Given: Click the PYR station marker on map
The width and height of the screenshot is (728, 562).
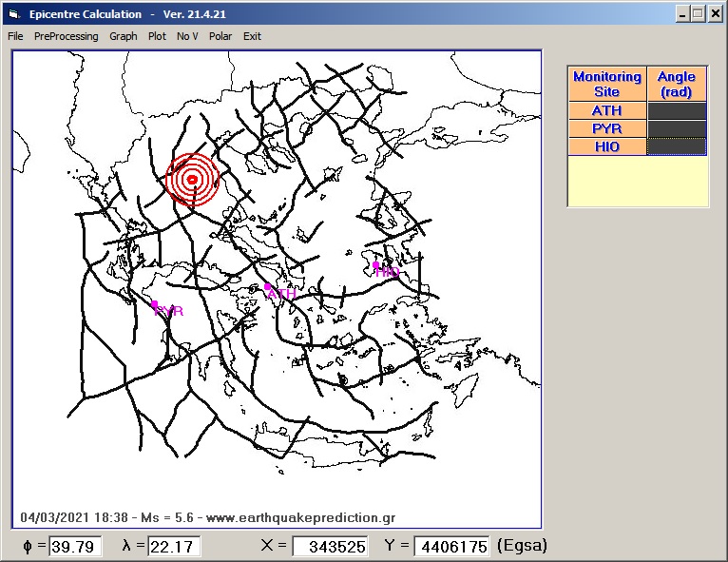Looking at the screenshot, I should click(155, 304).
